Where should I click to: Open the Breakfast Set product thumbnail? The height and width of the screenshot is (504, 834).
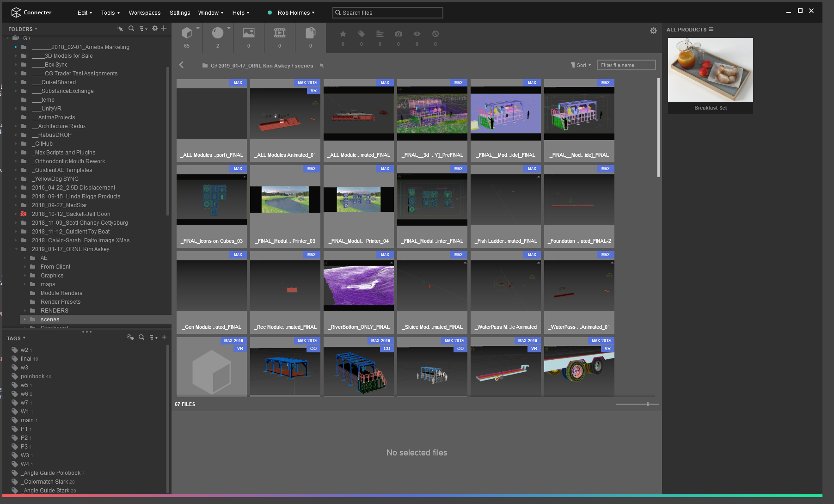pyautogui.click(x=711, y=70)
